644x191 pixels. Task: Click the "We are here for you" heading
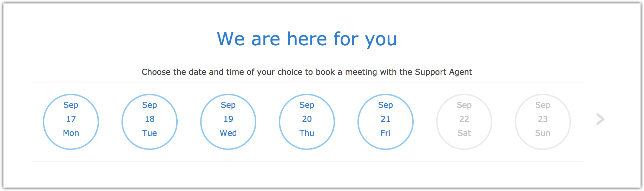tap(307, 39)
